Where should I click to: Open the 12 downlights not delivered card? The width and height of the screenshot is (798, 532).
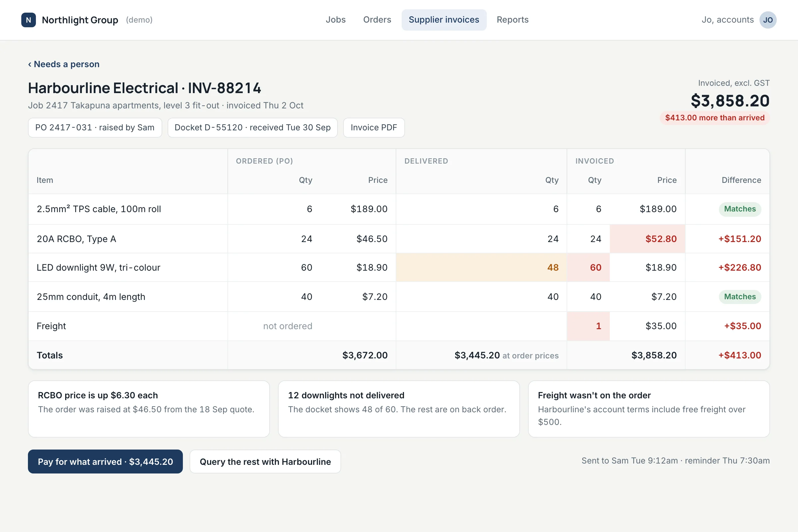[x=399, y=409]
